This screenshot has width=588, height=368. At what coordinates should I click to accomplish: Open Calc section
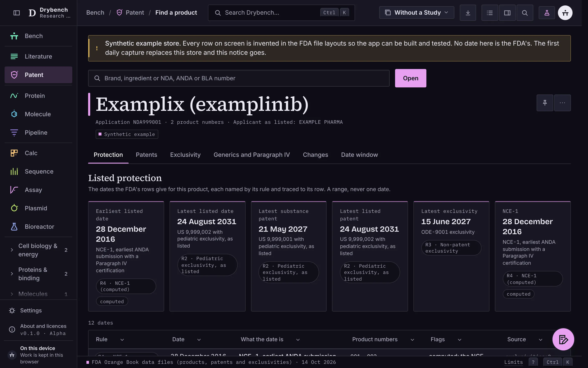click(38, 153)
